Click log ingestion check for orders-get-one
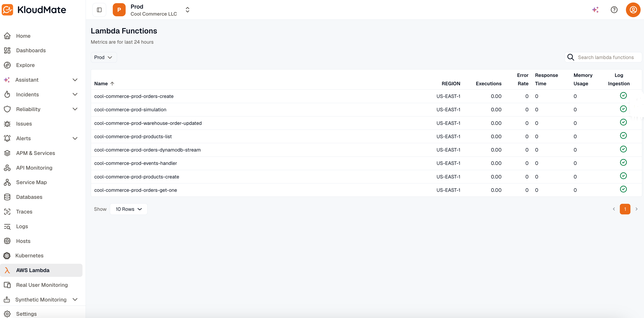Image resolution: width=644 pixels, height=318 pixels. [623, 189]
